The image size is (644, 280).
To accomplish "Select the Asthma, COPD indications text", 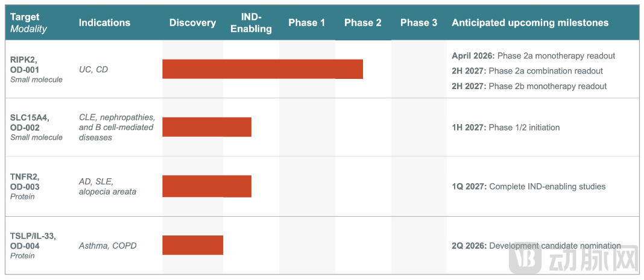I will tap(108, 246).
